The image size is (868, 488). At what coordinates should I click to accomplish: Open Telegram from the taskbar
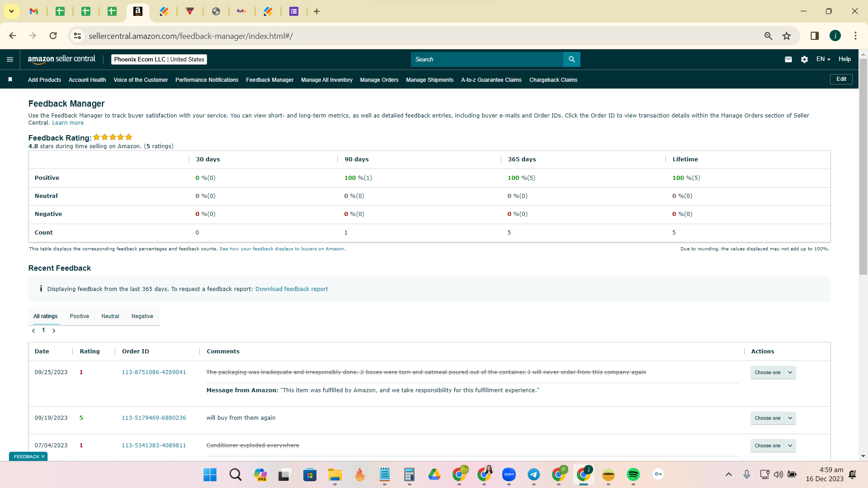(533, 474)
